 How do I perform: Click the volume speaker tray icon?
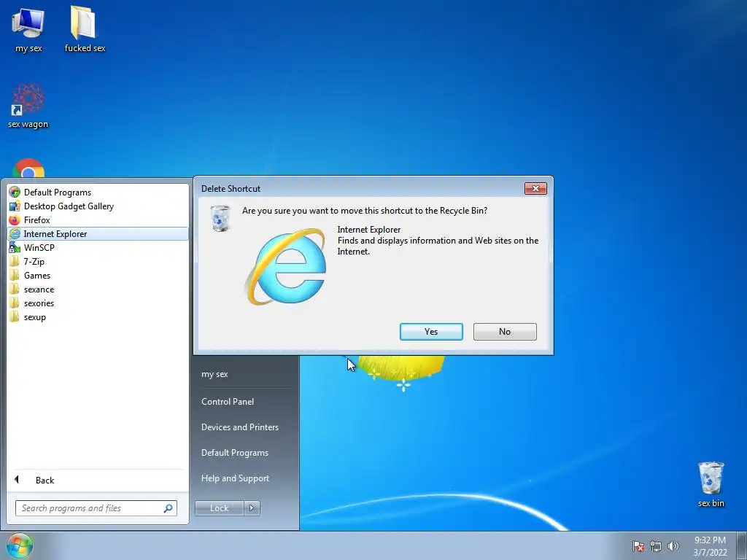pyautogui.click(x=673, y=546)
